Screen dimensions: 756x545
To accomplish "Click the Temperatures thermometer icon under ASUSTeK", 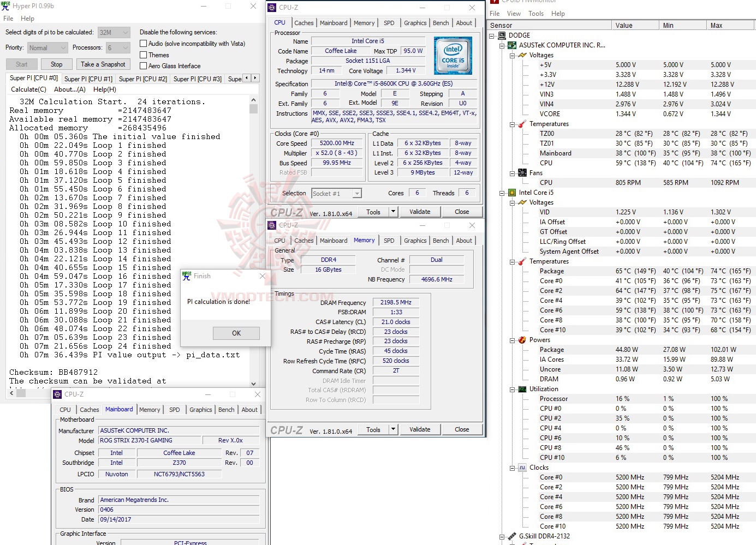I will point(522,124).
